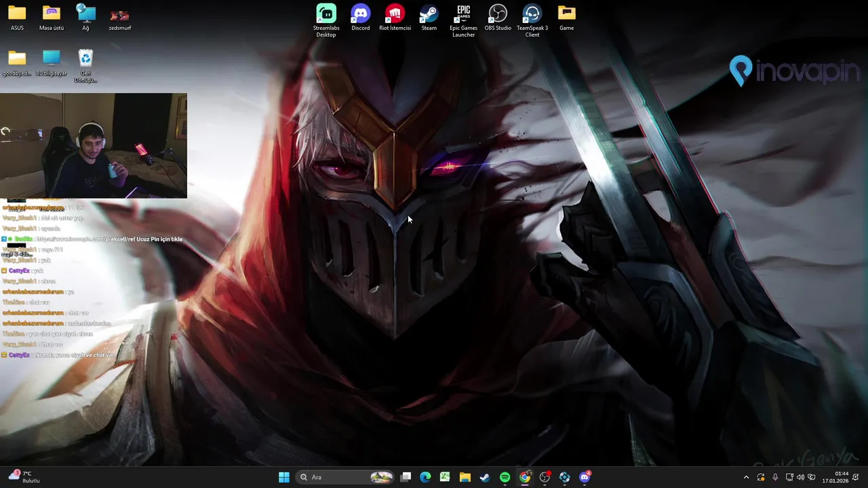Select the Ağ network desktop icon

85,18
